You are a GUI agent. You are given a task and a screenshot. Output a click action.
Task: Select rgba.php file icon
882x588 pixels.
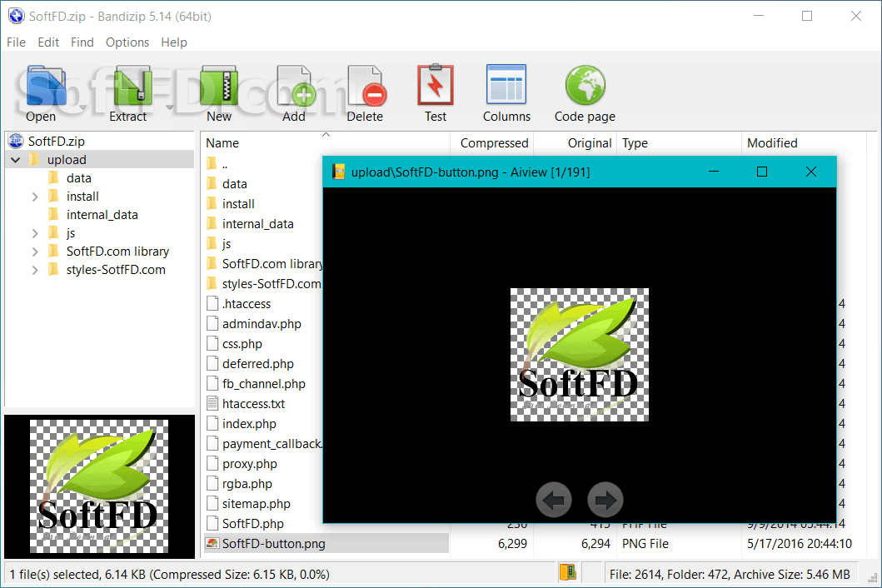click(x=212, y=483)
